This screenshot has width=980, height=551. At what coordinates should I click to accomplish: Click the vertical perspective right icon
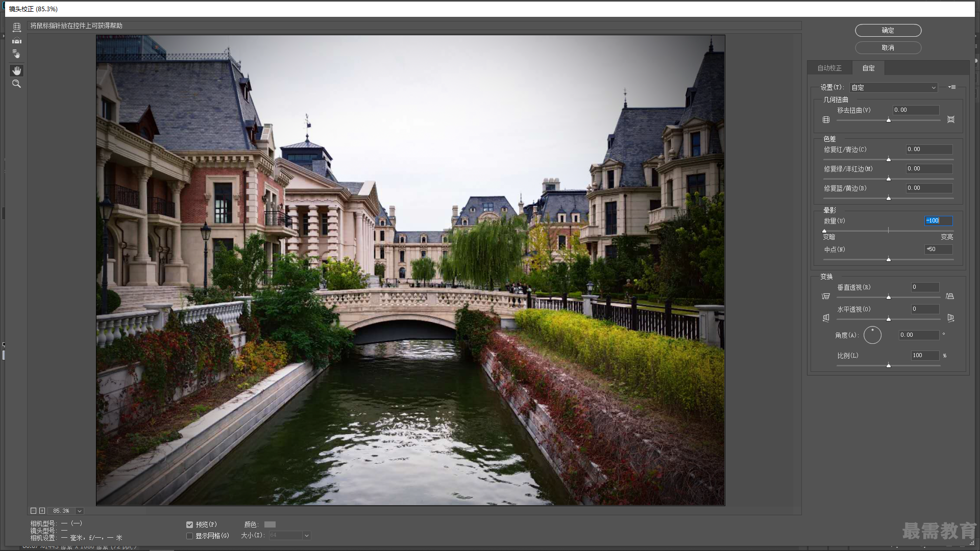tap(950, 296)
